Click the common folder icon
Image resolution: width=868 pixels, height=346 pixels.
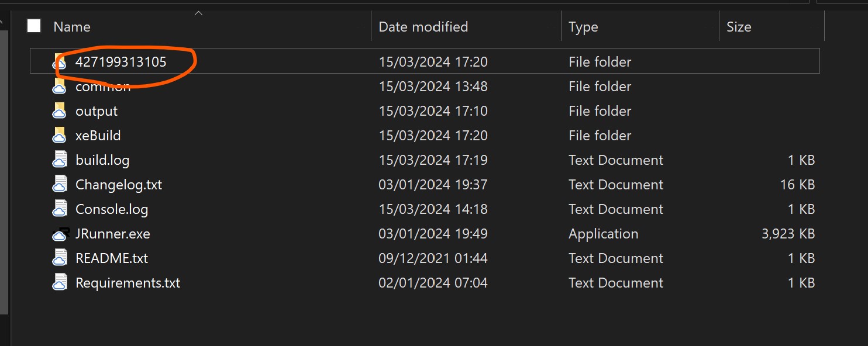(60, 86)
